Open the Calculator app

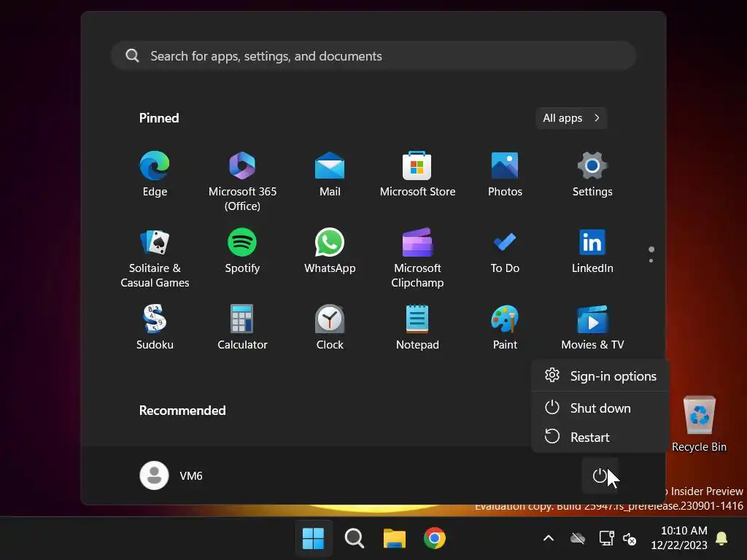coord(242,327)
